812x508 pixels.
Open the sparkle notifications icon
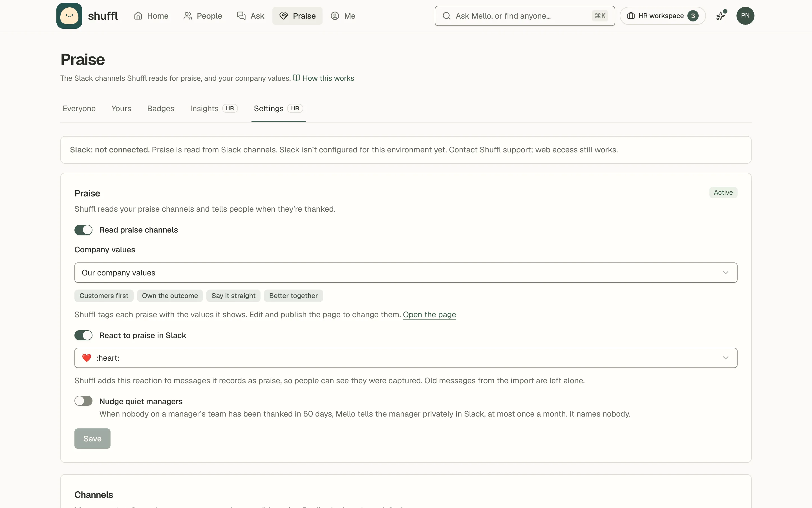(x=721, y=16)
